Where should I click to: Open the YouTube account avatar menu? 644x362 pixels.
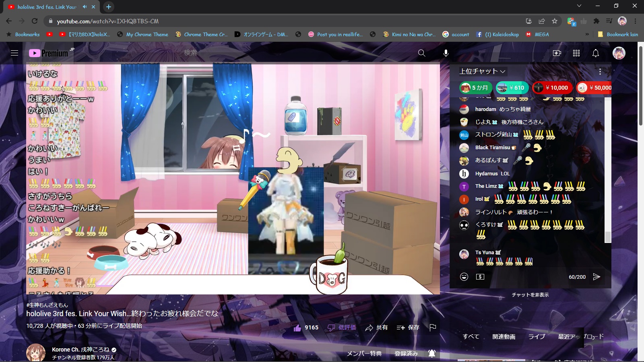[619, 53]
